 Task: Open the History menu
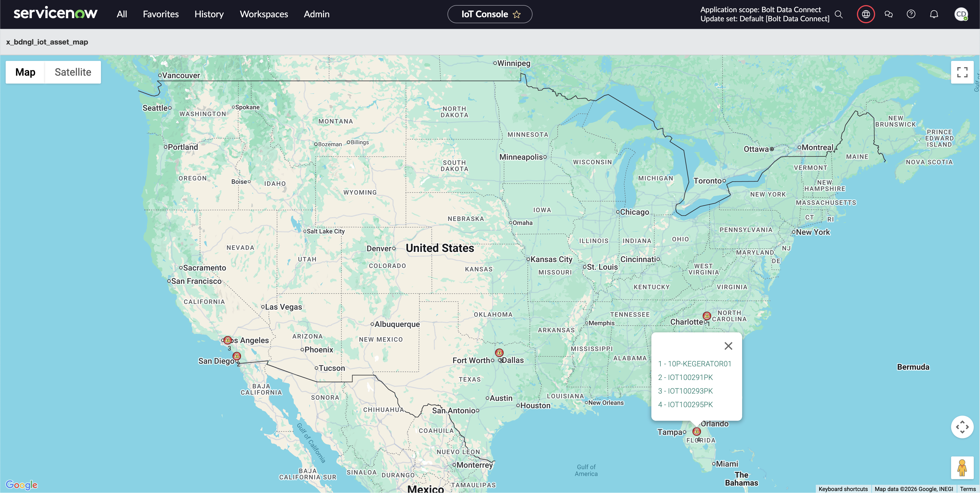coord(209,14)
